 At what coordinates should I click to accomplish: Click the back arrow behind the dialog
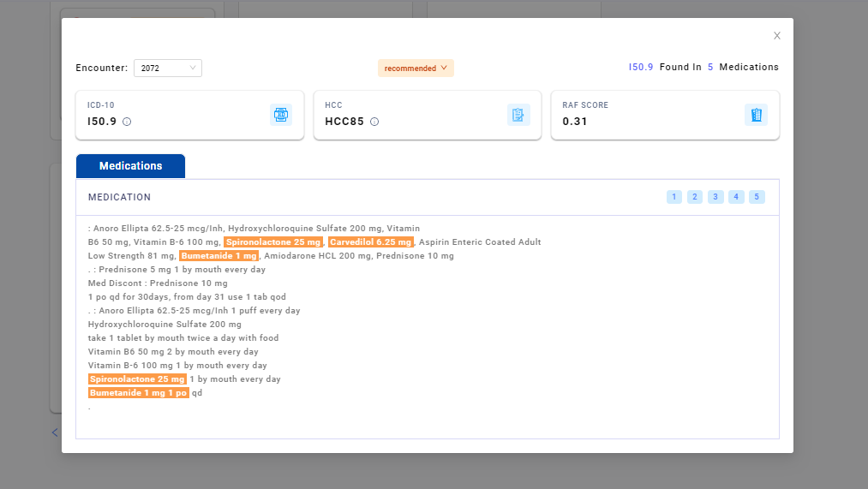pos(55,432)
